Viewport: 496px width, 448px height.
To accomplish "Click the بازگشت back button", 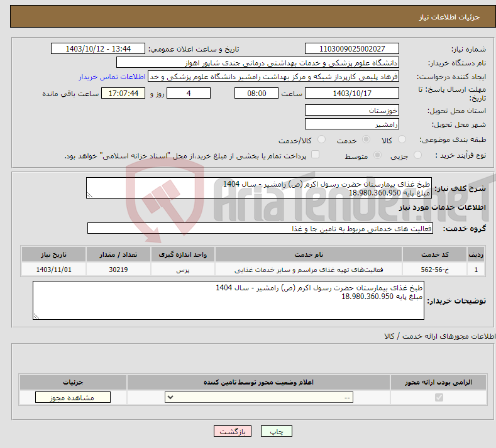I will [x=233, y=432].
